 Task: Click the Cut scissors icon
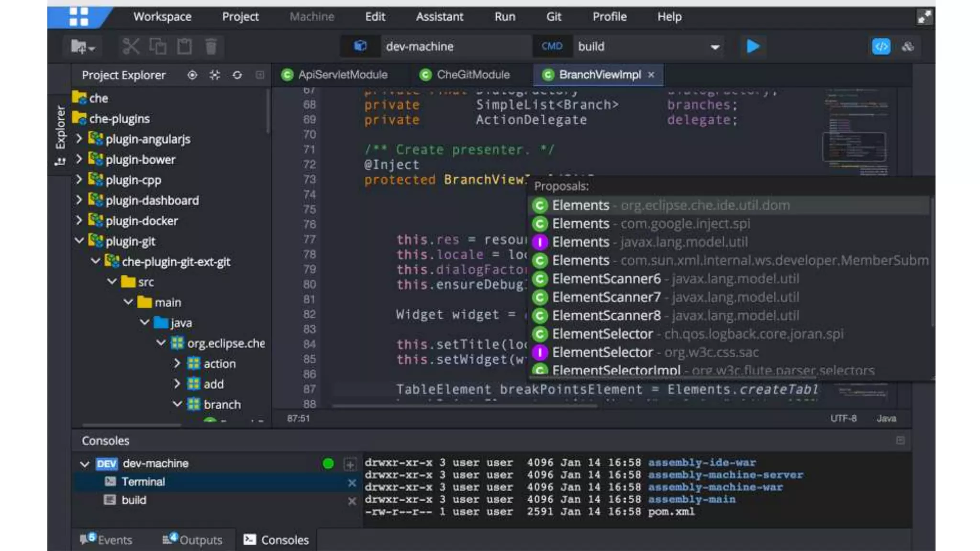[x=131, y=46]
